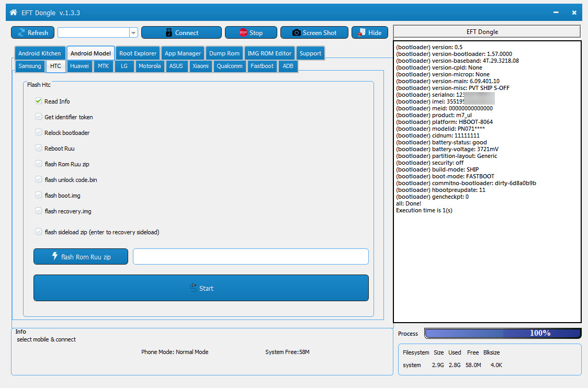Select the Android Model tab
The image size is (588, 388).
click(x=91, y=53)
